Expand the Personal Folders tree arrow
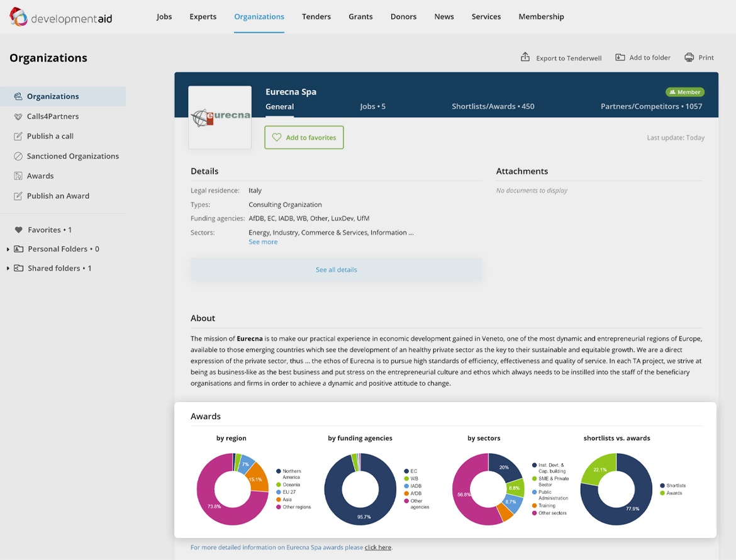The width and height of the screenshot is (736, 560). [8, 249]
